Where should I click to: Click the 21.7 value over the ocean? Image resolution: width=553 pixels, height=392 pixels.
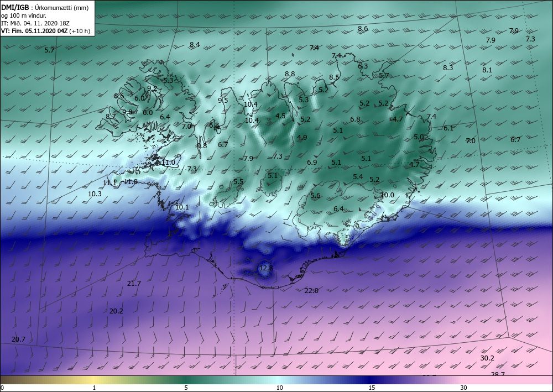click(x=134, y=283)
